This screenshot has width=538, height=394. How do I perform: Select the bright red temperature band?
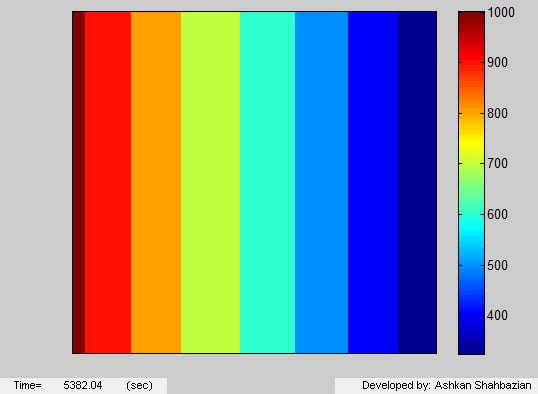(x=108, y=182)
